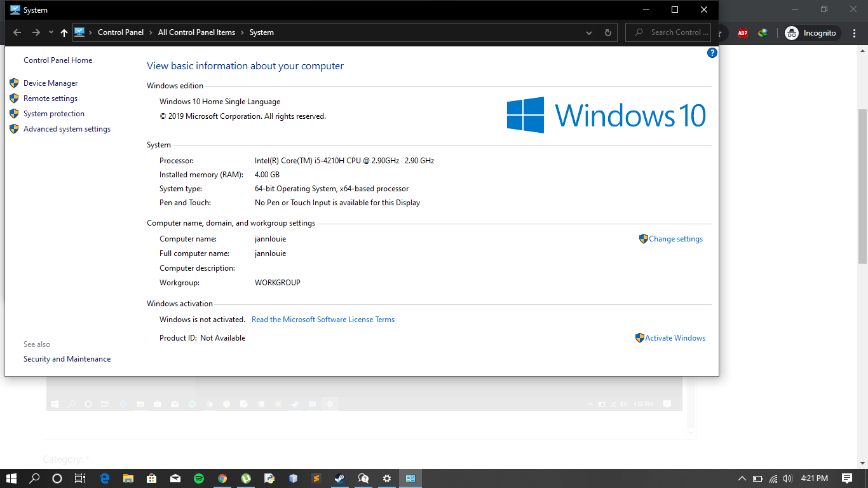
Task: Show hidden tray icons chevron
Action: pyautogui.click(x=742, y=478)
